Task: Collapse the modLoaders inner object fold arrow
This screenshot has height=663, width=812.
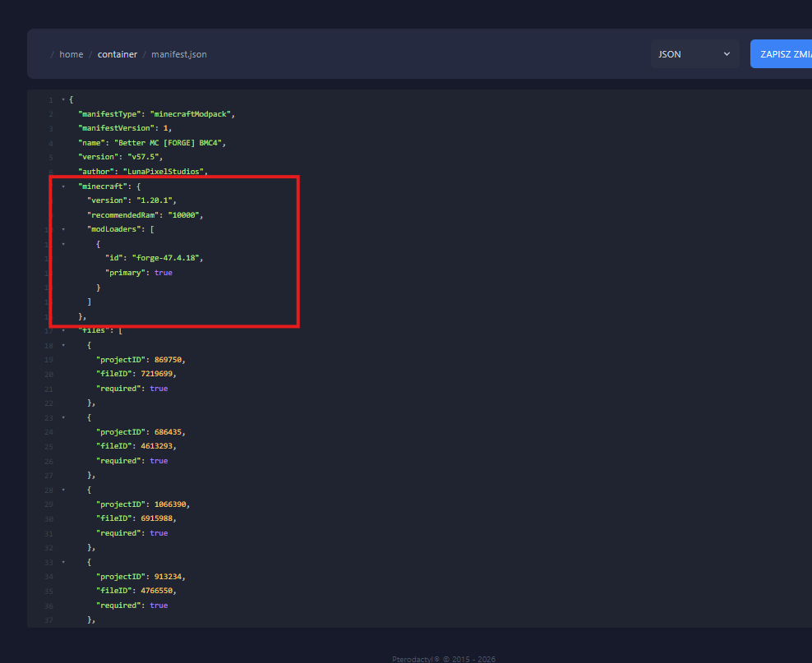Action: pos(63,244)
